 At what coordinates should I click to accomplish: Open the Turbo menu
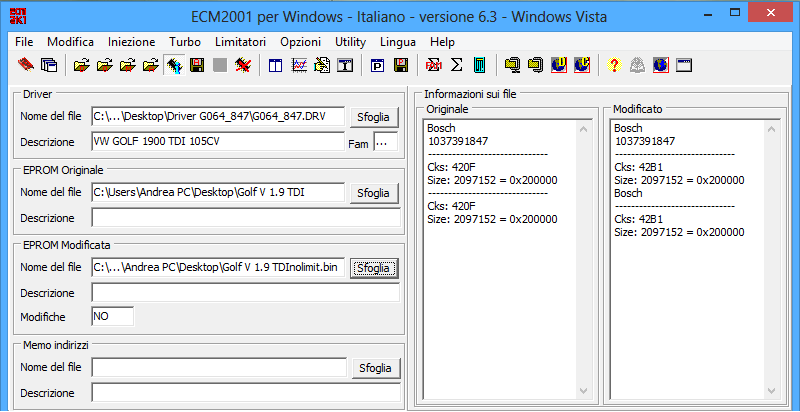click(x=185, y=42)
